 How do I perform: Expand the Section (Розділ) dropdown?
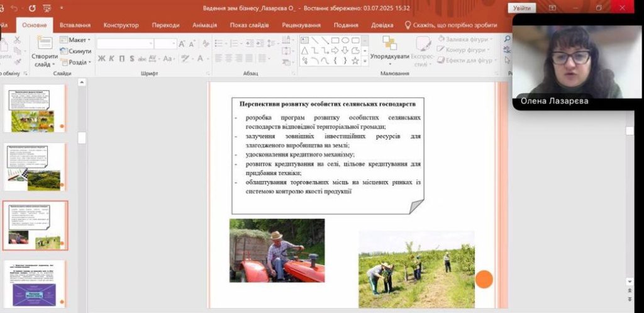pos(75,62)
